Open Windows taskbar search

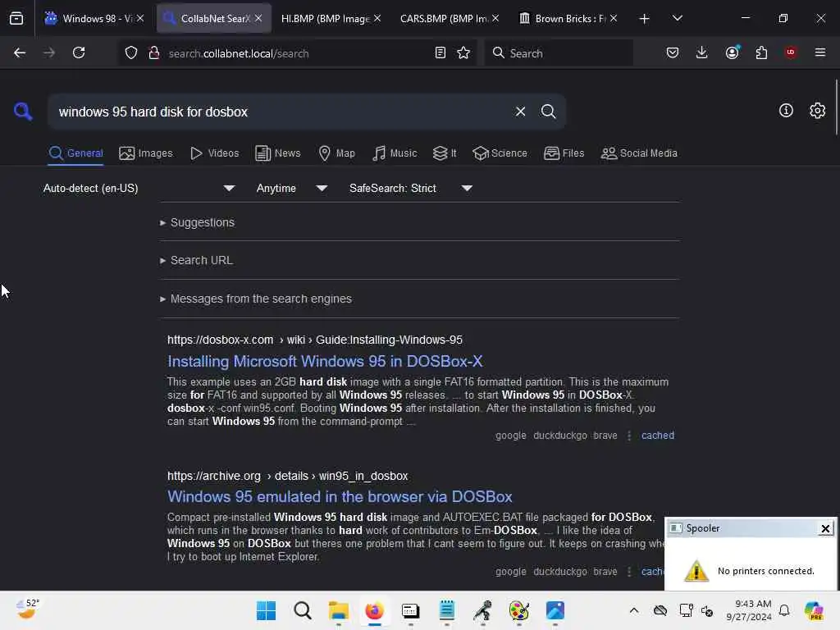pos(302,610)
